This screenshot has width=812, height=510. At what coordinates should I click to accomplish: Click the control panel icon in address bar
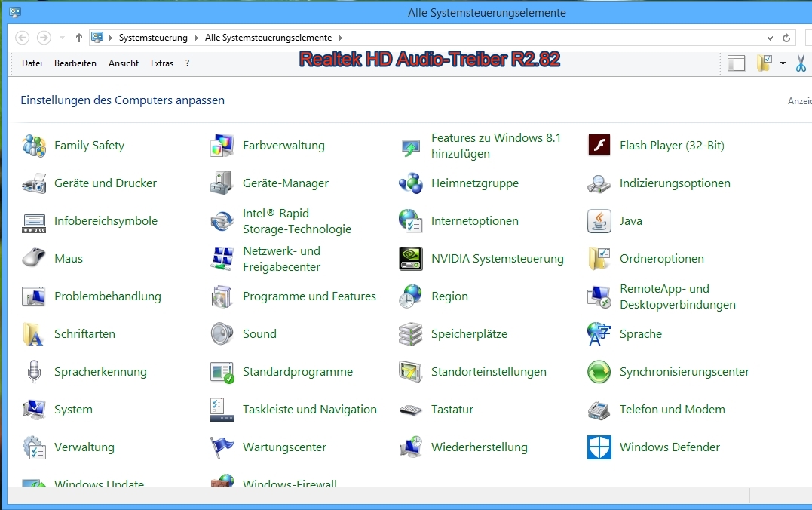click(97, 37)
